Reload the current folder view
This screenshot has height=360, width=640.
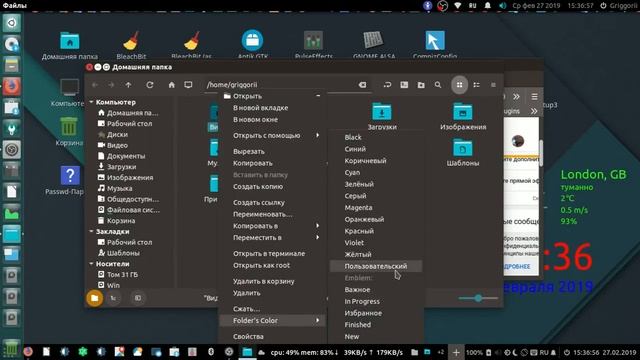point(150,85)
